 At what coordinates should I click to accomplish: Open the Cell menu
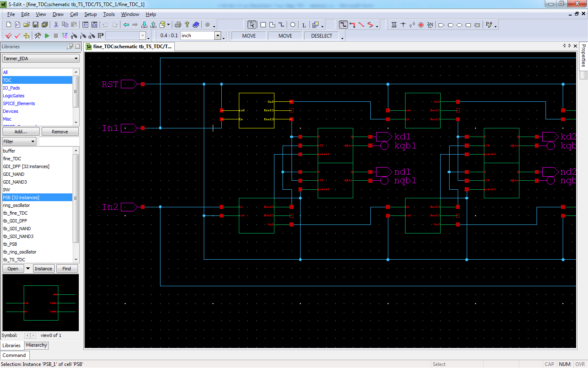tap(74, 14)
